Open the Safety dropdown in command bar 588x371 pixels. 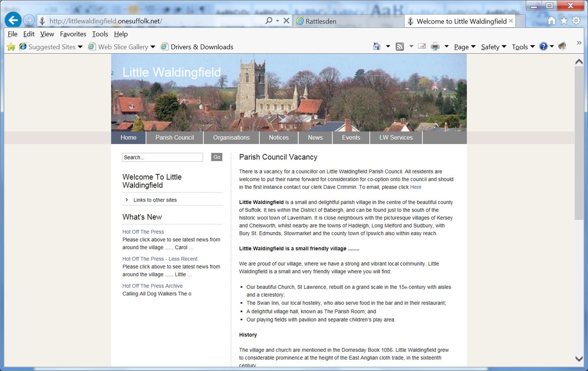point(493,47)
